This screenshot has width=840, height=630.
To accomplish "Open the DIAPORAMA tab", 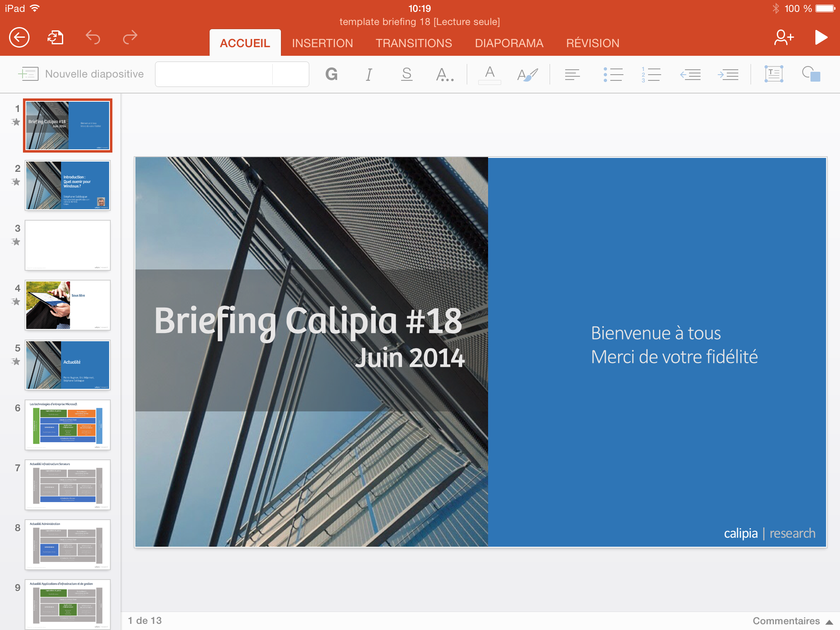I will pyautogui.click(x=509, y=43).
